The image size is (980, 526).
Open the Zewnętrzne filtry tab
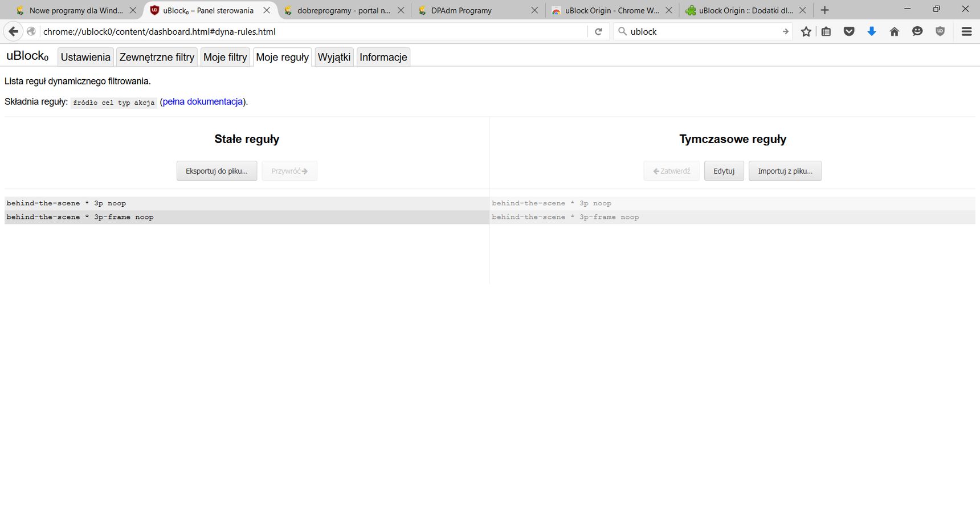point(157,57)
